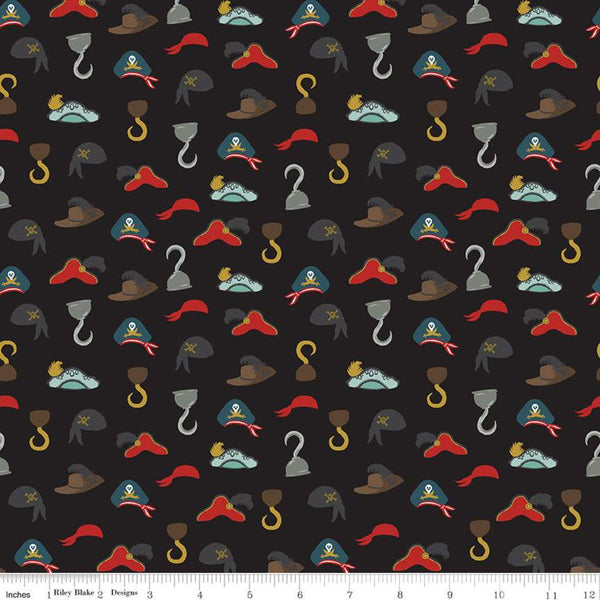Click the teal skull pirate hat at top center

pyautogui.click(x=309, y=14)
